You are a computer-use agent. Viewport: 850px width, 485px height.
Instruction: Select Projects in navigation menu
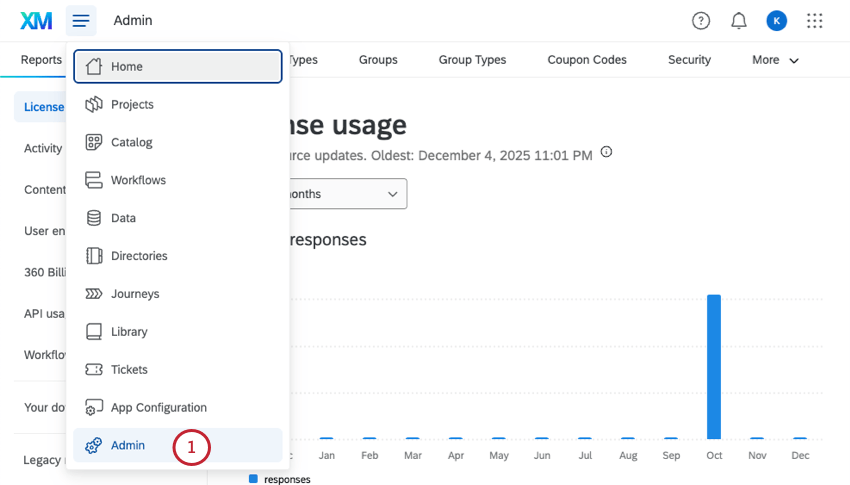(x=132, y=104)
